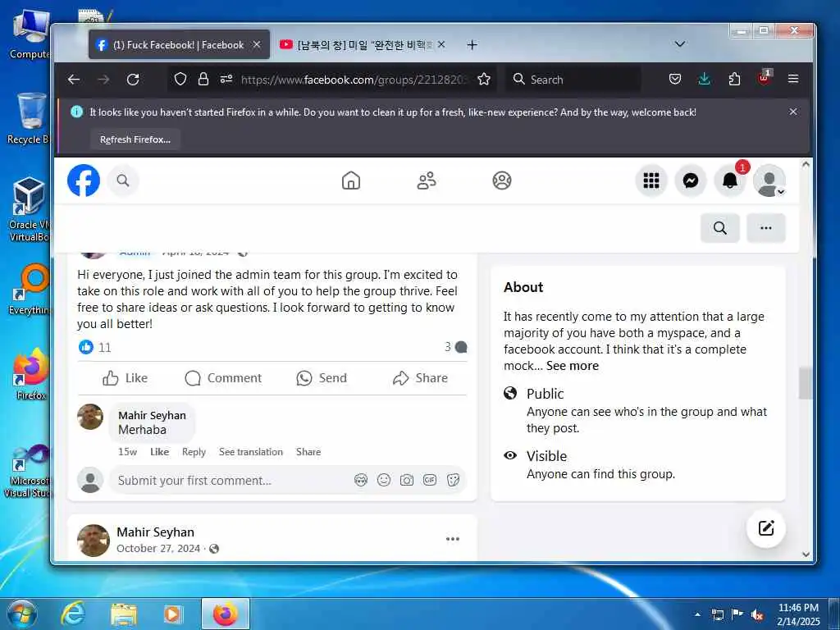Like the admin team post
The height and width of the screenshot is (630, 840).
click(x=126, y=378)
